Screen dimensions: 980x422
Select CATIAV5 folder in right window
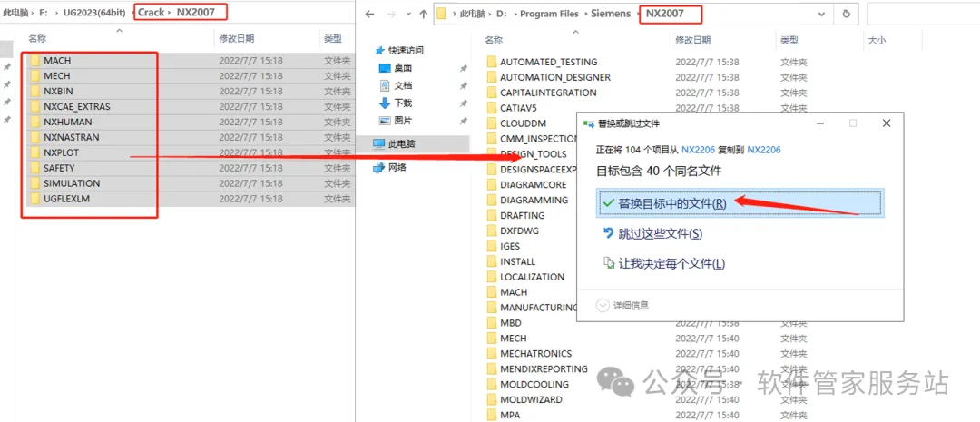coord(518,107)
